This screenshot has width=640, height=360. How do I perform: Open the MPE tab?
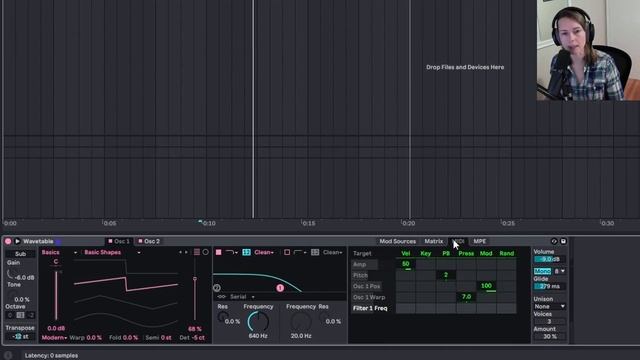(480, 241)
